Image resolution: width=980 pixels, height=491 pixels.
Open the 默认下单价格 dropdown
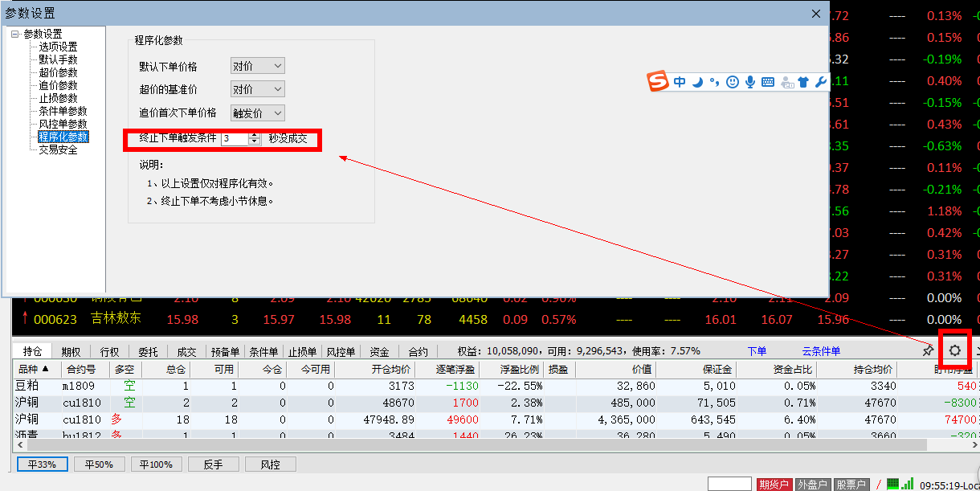tap(257, 66)
